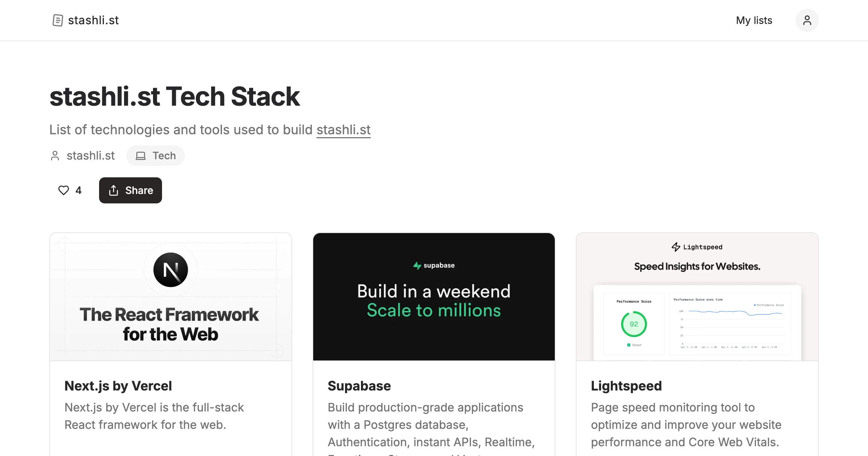The height and width of the screenshot is (456, 868).
Task: Open the Next.js card preview image
Action: [x=171, y=297]
